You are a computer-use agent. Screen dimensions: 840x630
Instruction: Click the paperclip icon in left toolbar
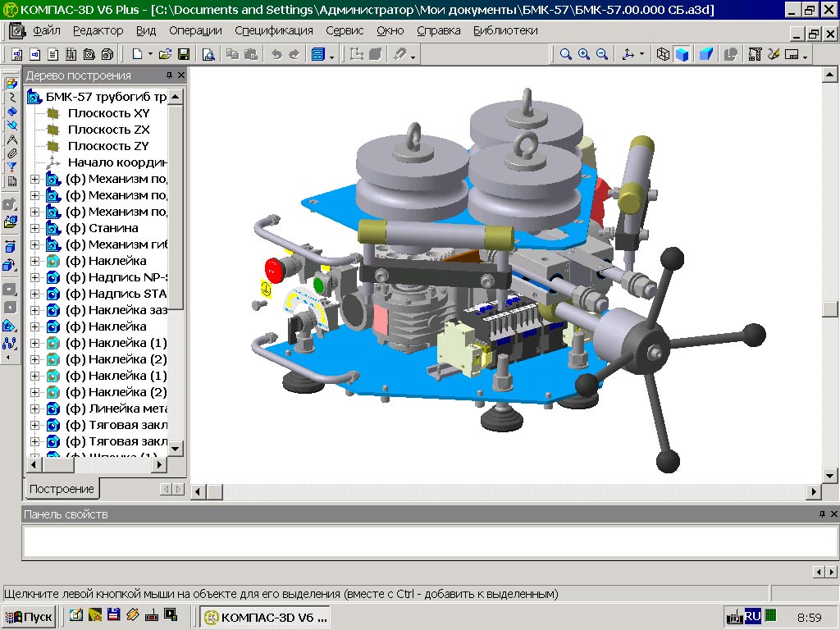[x=11, y=153]
